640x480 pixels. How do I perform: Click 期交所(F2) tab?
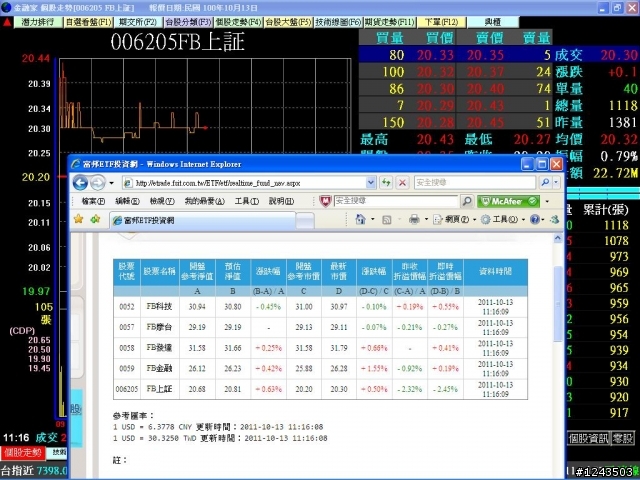tap(138, 22)
